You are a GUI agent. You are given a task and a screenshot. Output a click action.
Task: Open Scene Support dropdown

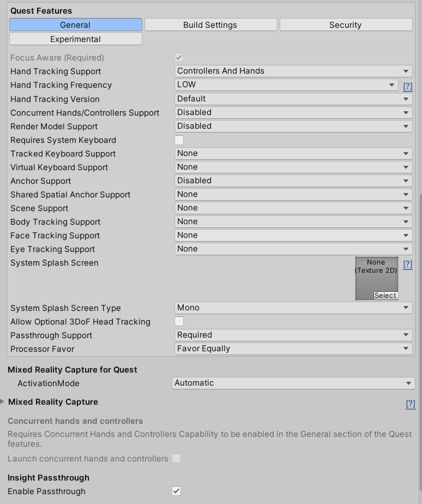pos(293,208)
